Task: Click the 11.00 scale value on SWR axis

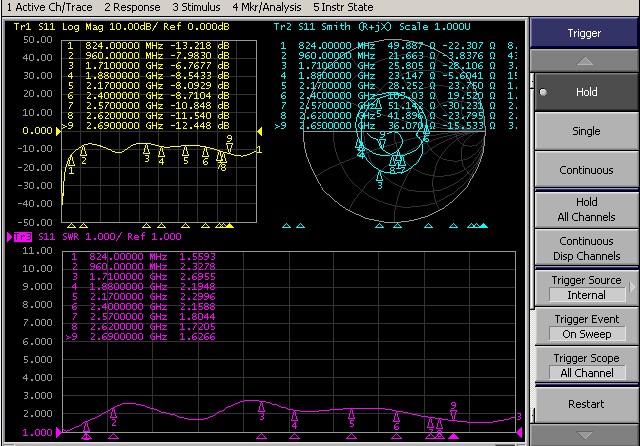Action: point(38,251)
